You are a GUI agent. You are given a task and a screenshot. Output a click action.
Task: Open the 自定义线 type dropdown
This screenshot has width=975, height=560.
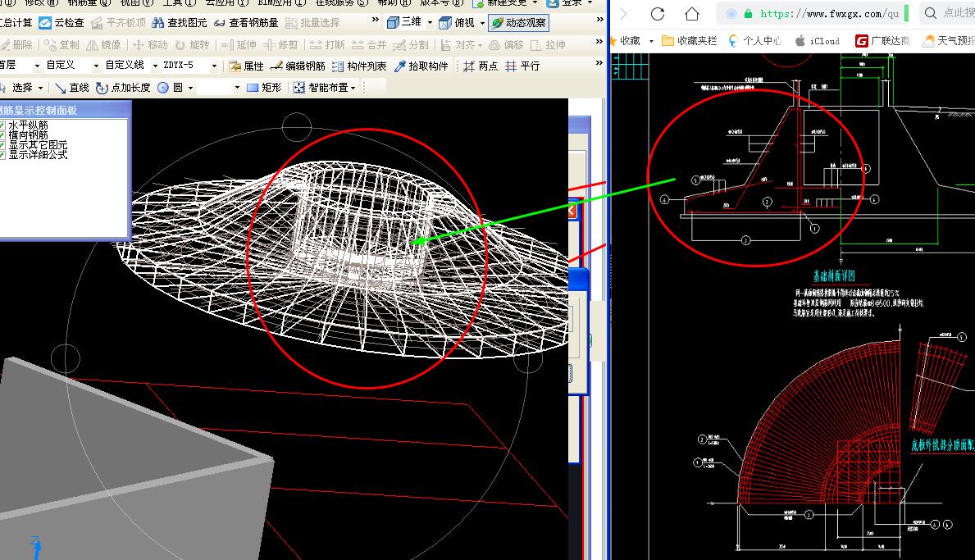click(x=155, y=66)
